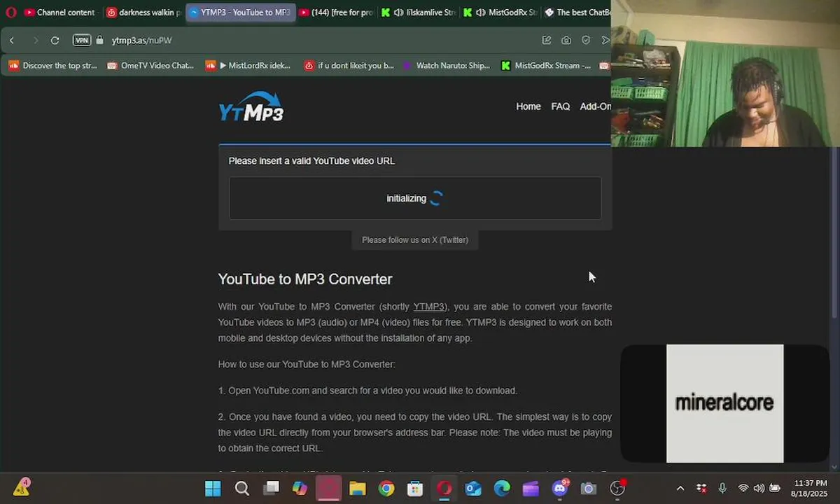The width and height of the screenshot is (840, 504).
Task: Open Discover the top str... bookmark
Action: coord(53,66)
